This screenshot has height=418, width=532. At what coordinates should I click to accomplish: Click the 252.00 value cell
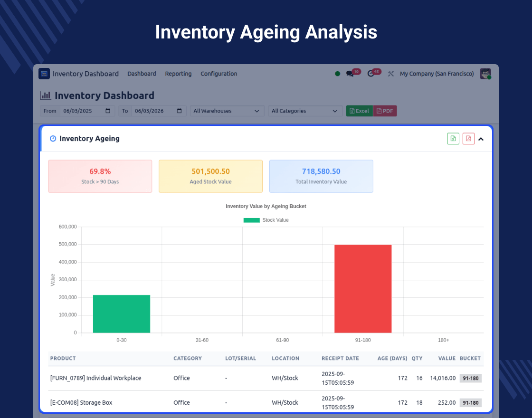coord(446,403)
